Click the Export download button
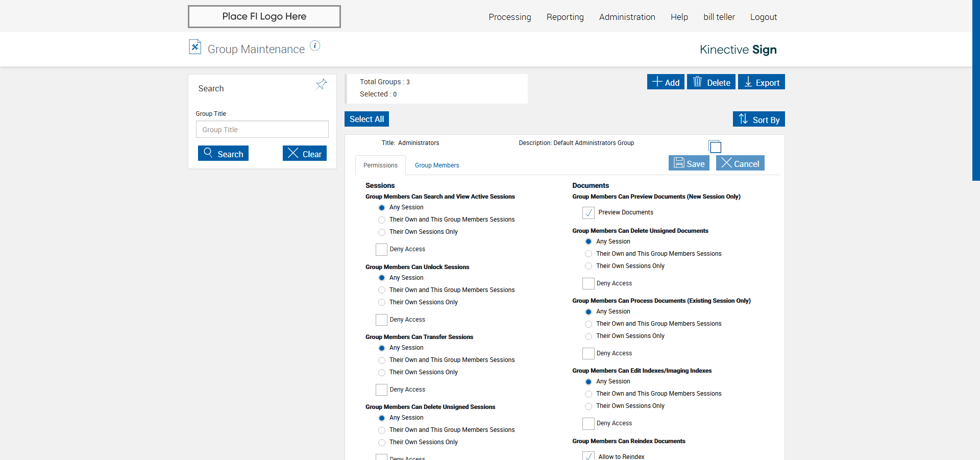The height and width of the screenshot is (460, 980). [x=761, y=82]
